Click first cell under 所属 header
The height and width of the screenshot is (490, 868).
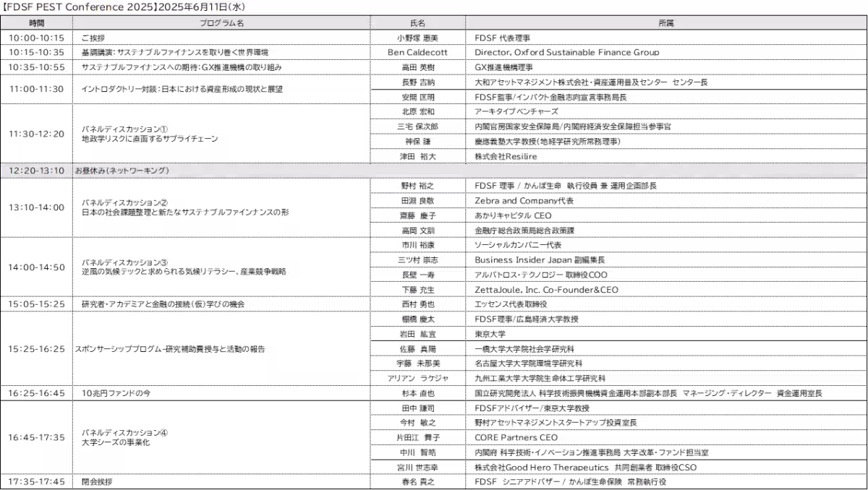click(x=665, y=37)
